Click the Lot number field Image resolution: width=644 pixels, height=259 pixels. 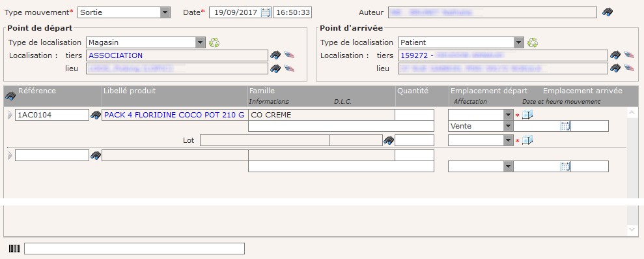265,140
